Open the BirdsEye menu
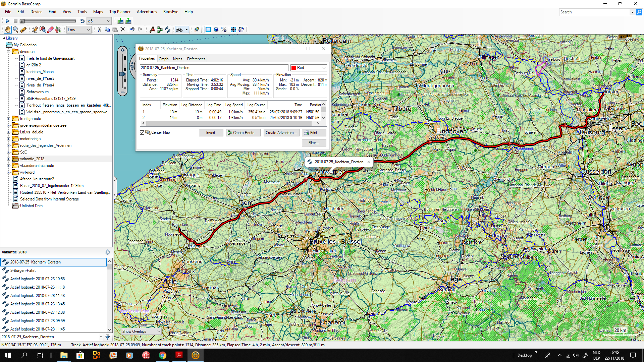This screenshot has width=644, height=362. point(171,12)
